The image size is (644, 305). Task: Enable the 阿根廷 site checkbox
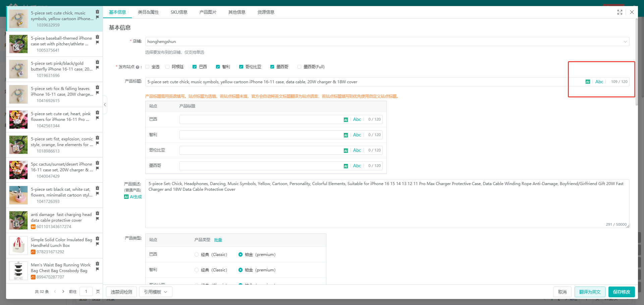(167, 67)
